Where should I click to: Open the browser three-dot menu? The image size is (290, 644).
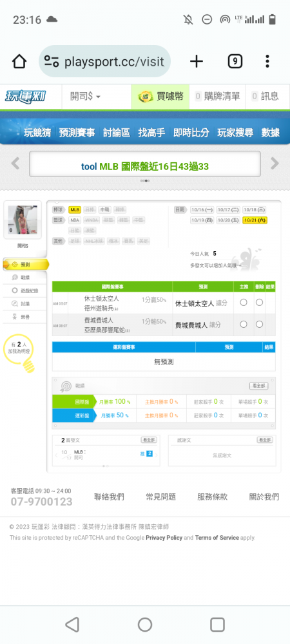point(267,62)
